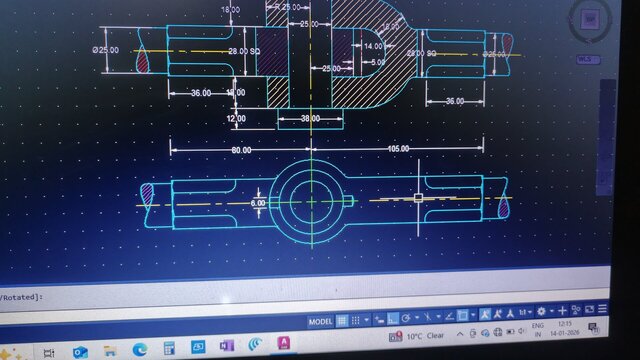Toggle show annotation objects icon
The height and width of the screenshot is (360, 640).
coord(484,314)
